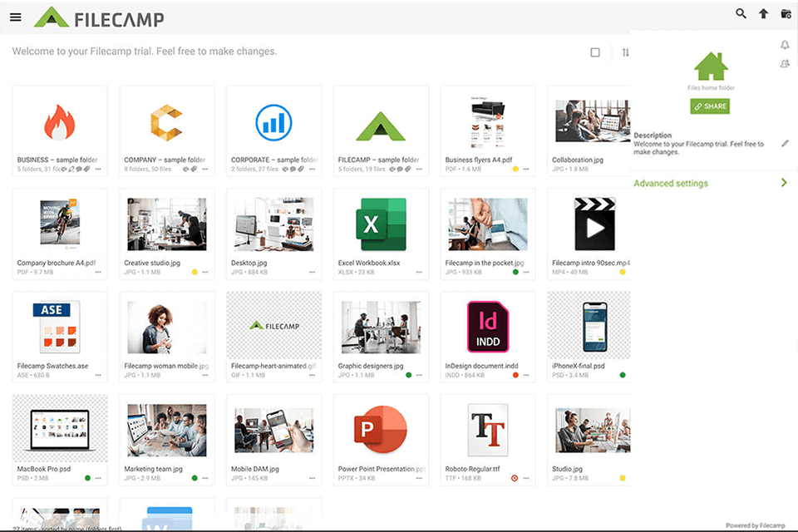The width and height of the screenshot is (798, 532).
Task: Open the Excel Workbook.xlsx thumbnail
Action: [x=381, y=224]
